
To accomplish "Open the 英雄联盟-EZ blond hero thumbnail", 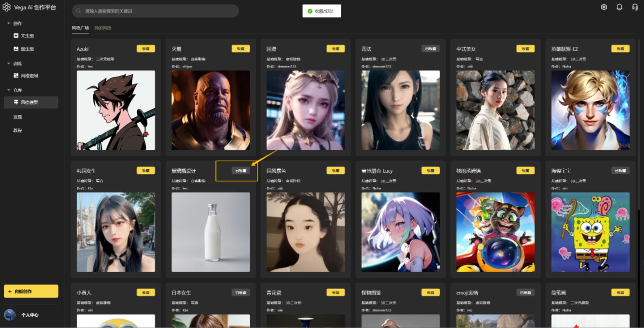I will tap(590, 110).
